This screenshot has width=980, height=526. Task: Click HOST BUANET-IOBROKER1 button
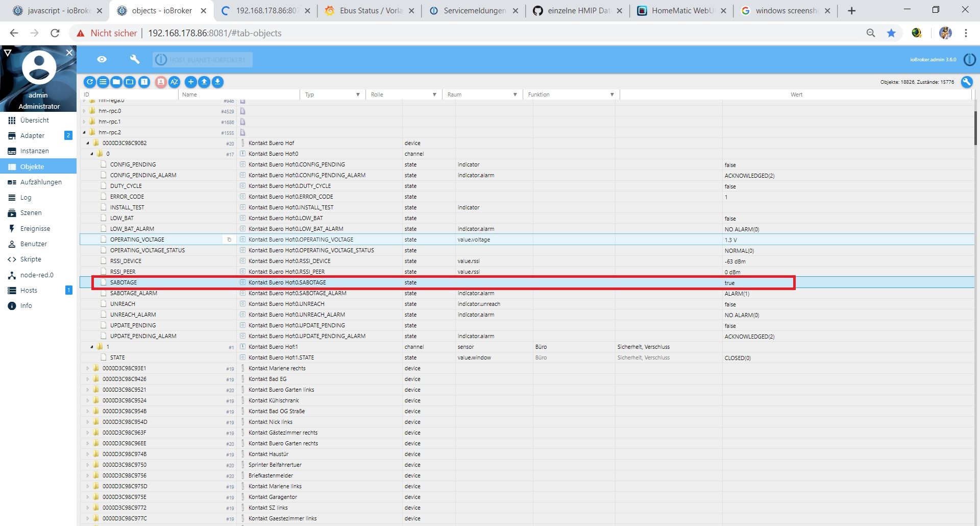[203, 60]
